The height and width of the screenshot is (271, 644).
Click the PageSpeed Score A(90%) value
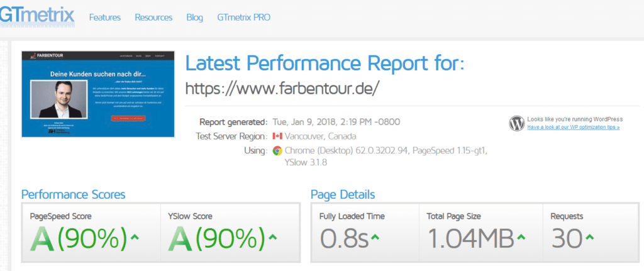(x=79, y=238)
